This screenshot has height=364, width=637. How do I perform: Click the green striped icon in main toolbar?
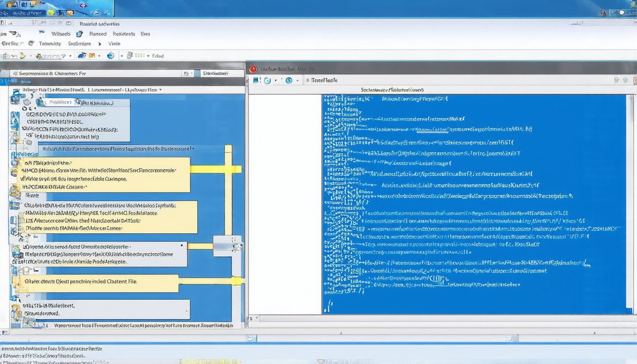click(x=140, y=55)
